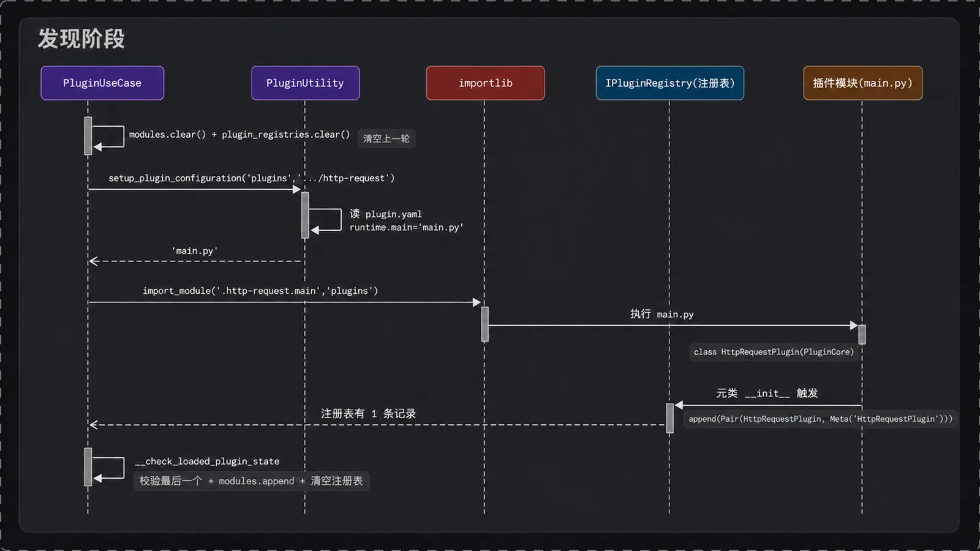
Task: Select the 校验最后一个 + modules.append + 清空注册表 note
Action: click(251, 481)
